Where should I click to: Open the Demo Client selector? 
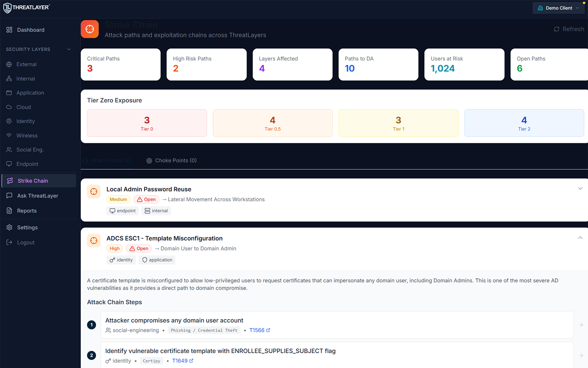pyautogui.click(x=558, y=8)
